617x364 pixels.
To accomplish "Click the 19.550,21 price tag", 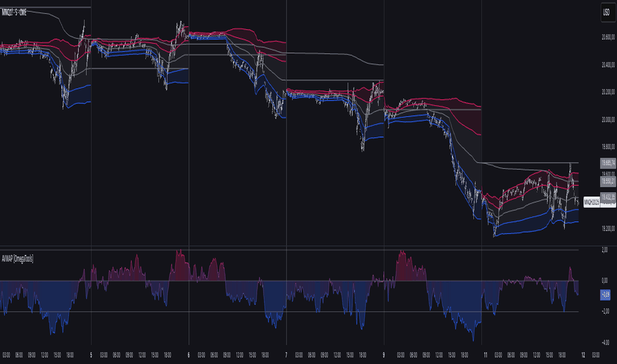I will click(x=608, y=181).
